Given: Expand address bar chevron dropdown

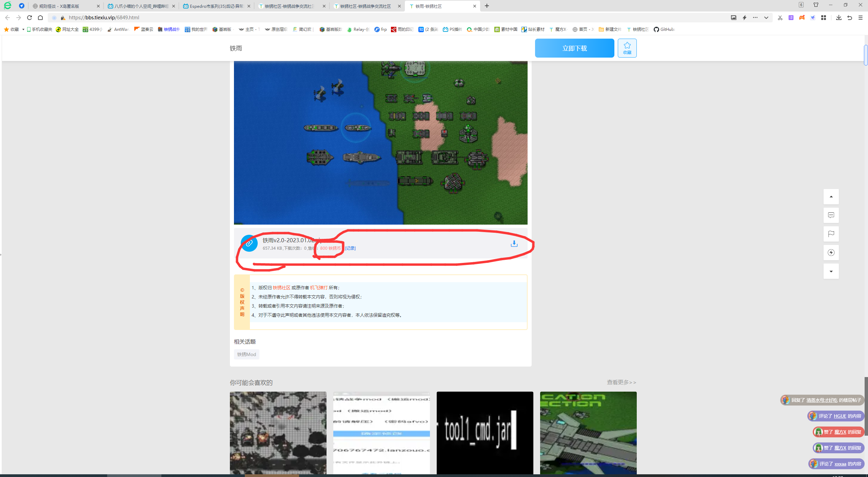Looking at the screenshot, I should [x=766, y=18].
